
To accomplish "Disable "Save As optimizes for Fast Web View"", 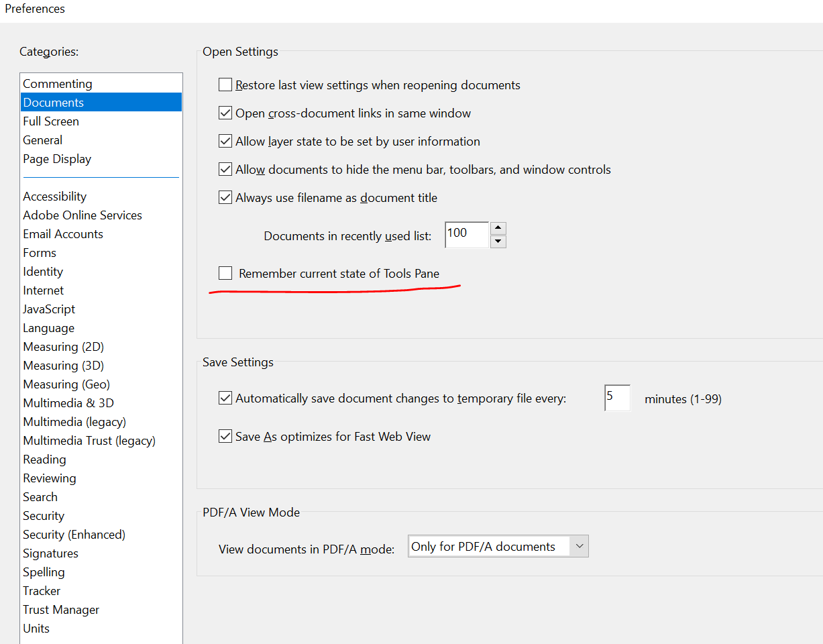I will tap(225, 436).
